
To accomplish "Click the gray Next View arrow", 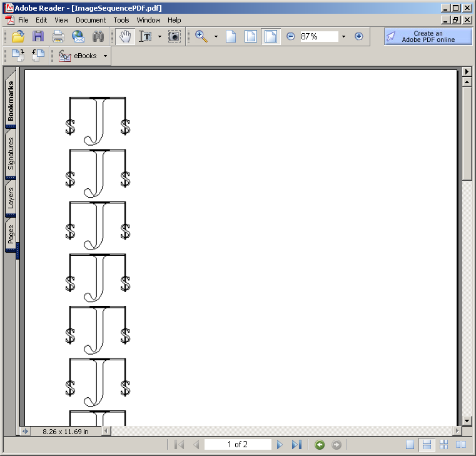I will [337, 445].
